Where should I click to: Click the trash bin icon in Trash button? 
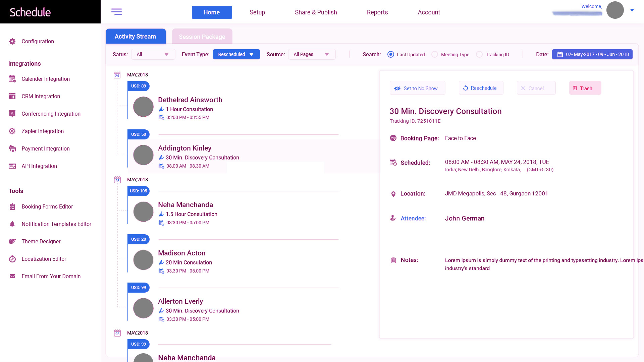575,88
